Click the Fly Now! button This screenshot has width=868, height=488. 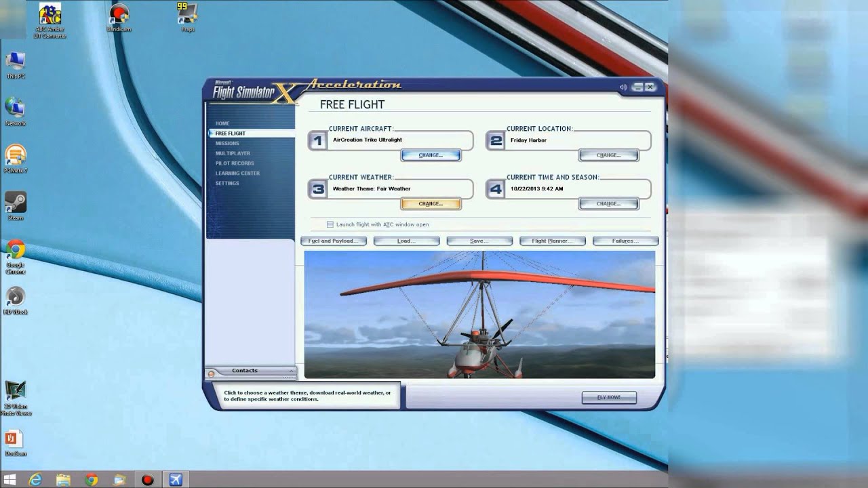coord(609,397)
